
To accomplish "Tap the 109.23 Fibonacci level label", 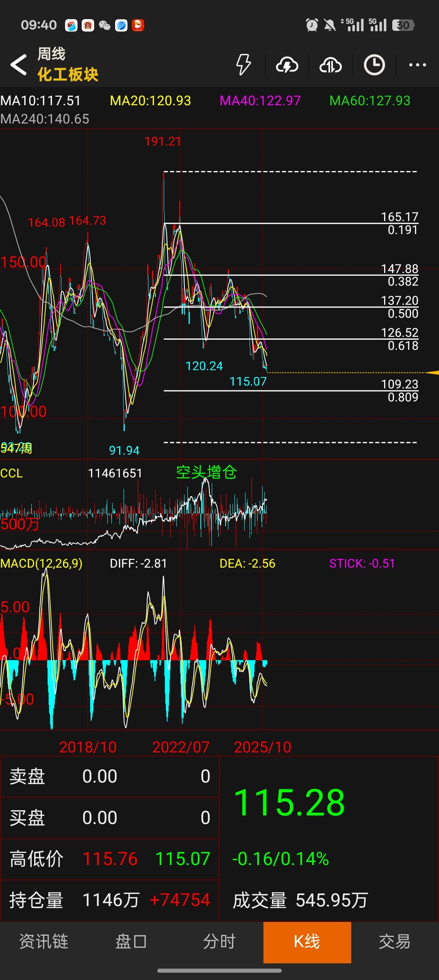I will tap(400, 384).
